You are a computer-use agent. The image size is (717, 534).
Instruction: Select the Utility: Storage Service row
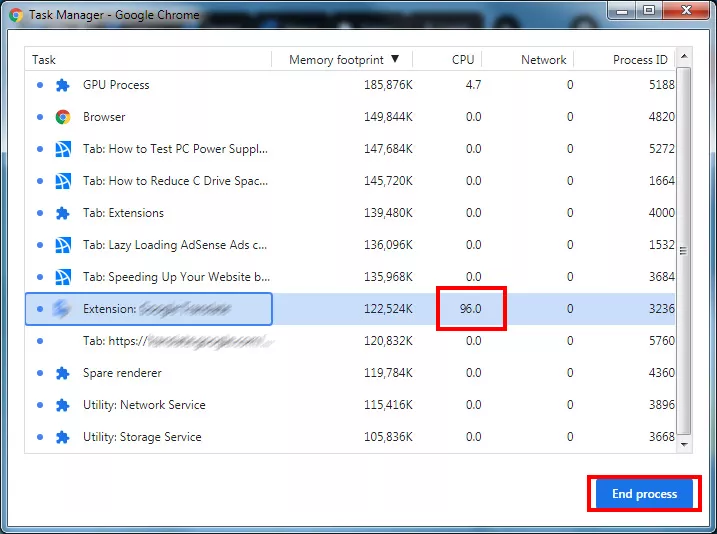click(350, 437)
